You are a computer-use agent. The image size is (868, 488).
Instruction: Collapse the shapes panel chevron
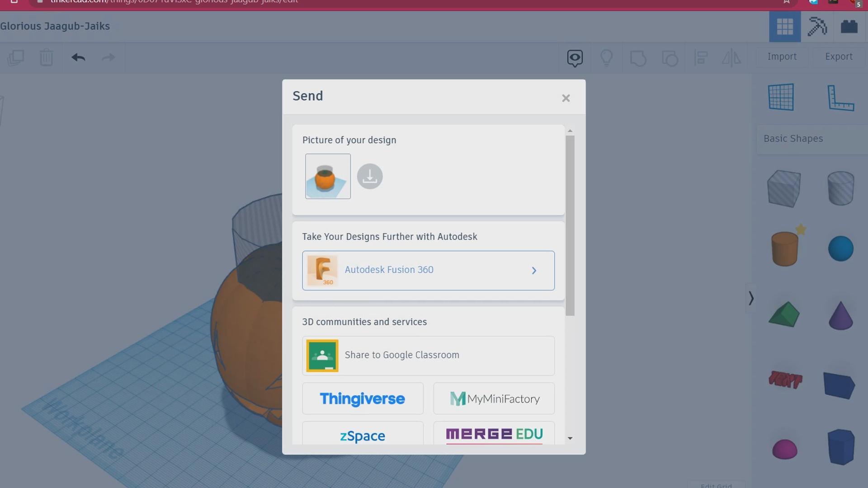pyautogui.click(x=751, y=298)
